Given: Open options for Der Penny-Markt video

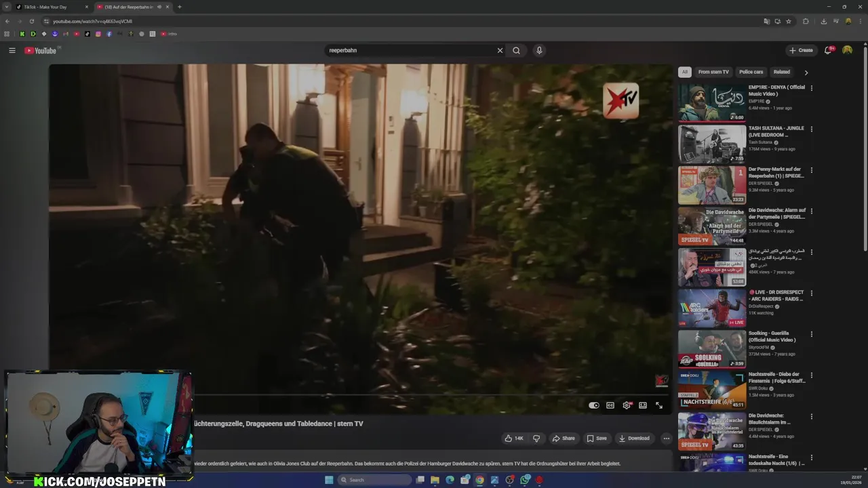Looking at the screenshot, I should tap(811, 170).
